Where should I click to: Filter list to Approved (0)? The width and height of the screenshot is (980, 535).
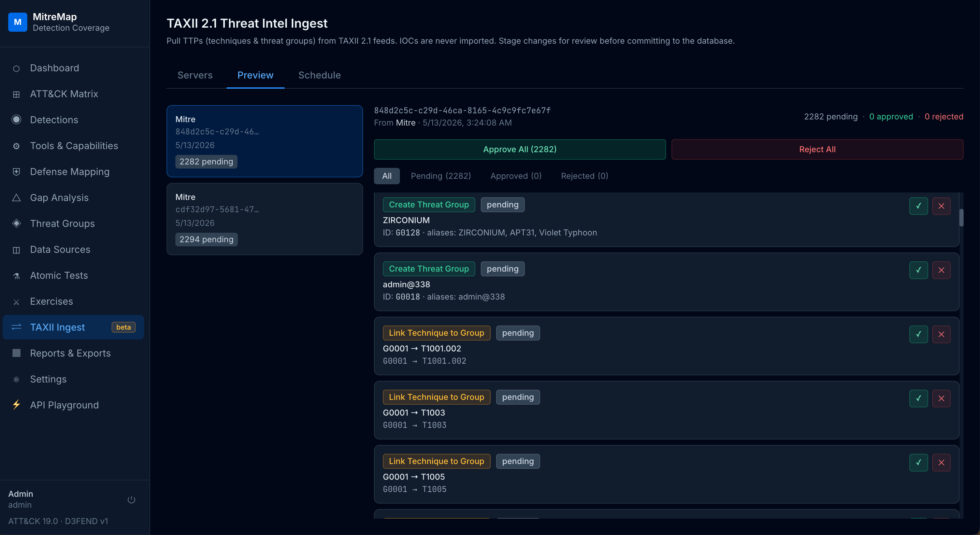coord(516,176)
